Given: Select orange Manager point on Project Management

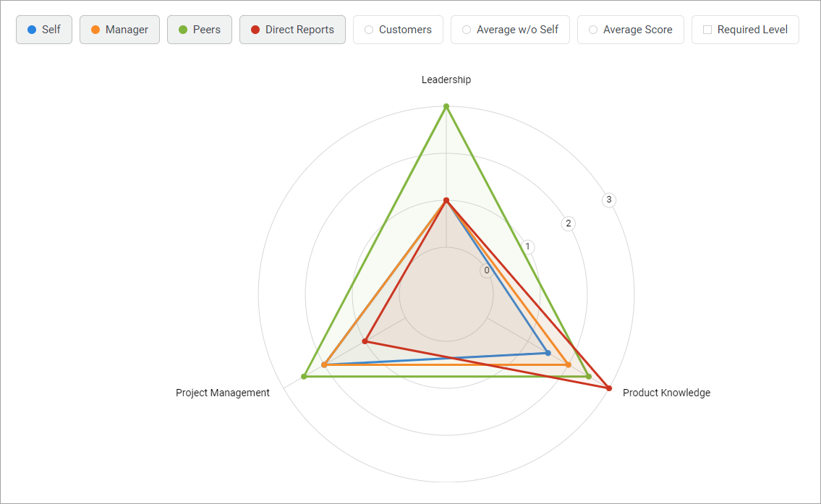Looking at the screenshot, I should [x=324, y=364].
